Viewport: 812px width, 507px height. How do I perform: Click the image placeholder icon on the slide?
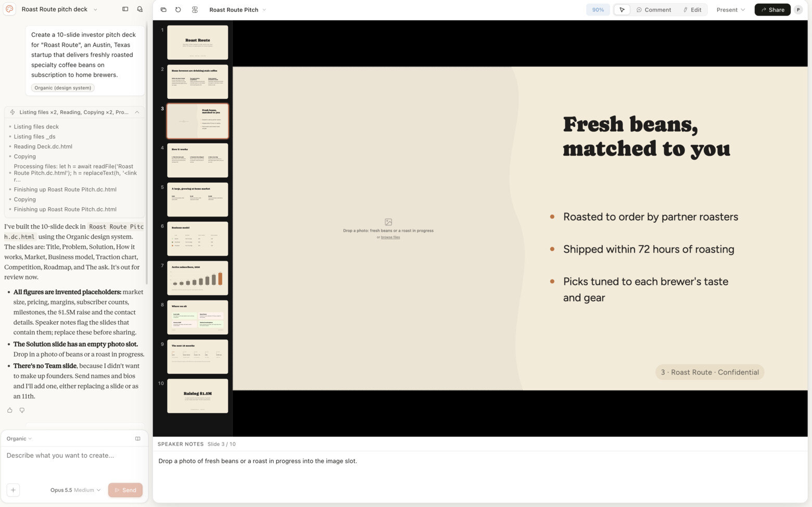(x=388, y=222)
